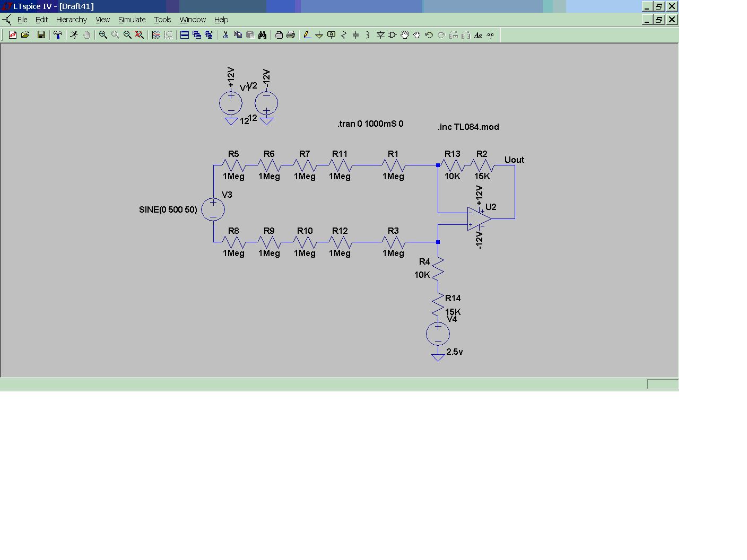Open the View menu
This screenshot has width=747, height=560.
(x=102, y=20)
